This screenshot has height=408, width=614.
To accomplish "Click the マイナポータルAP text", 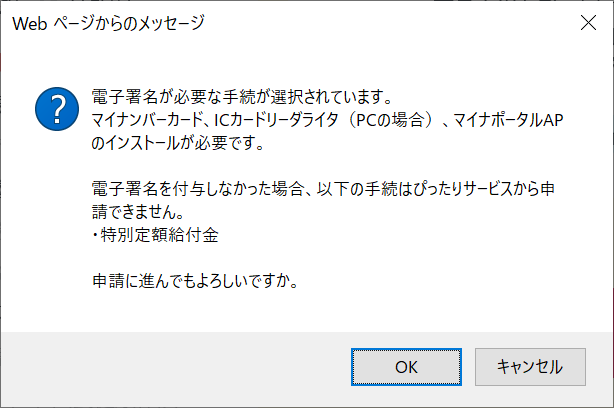I will coord(508,120).
